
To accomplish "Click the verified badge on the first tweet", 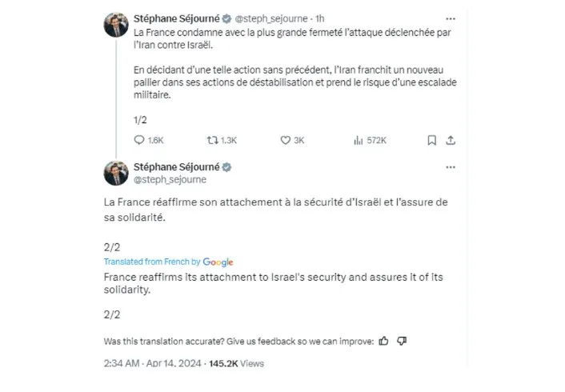I will click(x=227, y=18).
